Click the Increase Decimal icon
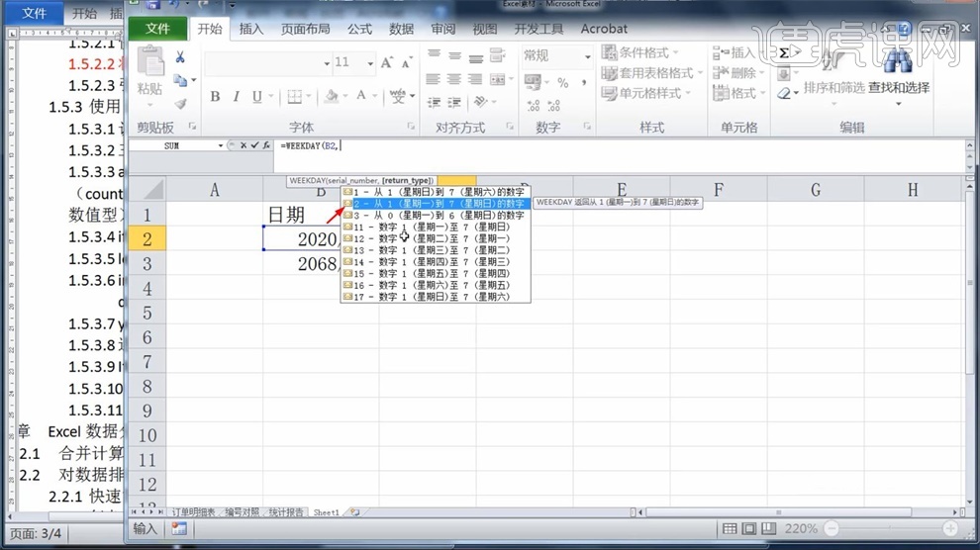980x550 pixels. click(x=534, y=106)
